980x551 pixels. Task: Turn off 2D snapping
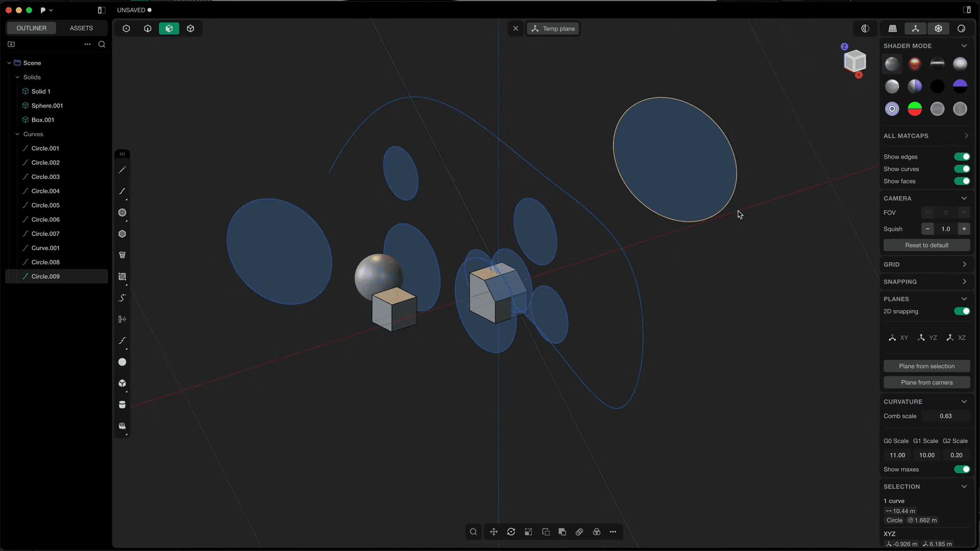[962, 311]
